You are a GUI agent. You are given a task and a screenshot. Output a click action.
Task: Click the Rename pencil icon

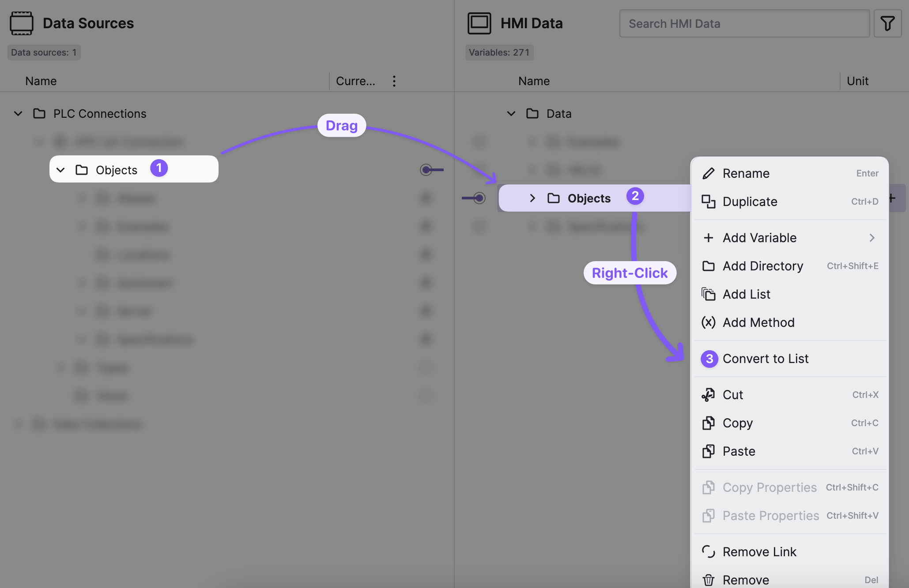708,173
